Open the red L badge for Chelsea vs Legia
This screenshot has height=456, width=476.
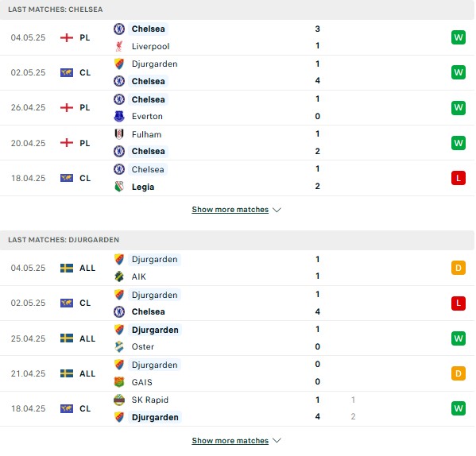tap(459, 178)
